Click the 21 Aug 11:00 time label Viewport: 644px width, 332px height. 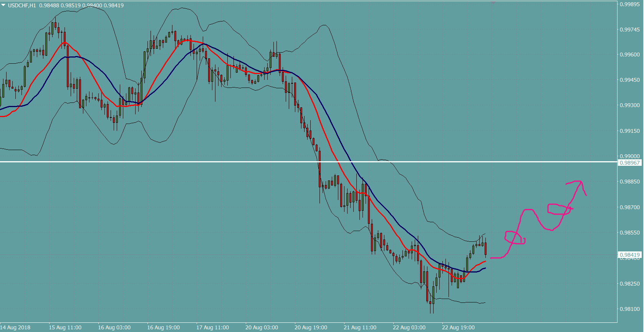coord(360,327)
